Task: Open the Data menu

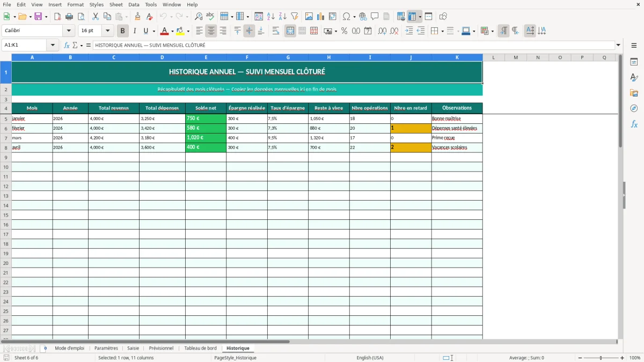Action: [134, 4]
